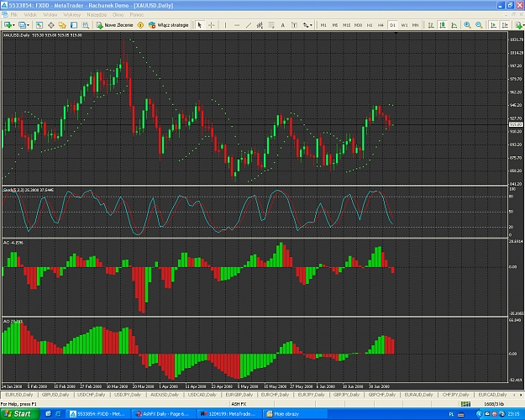Select the Horizontal Line drawing tool
Viewport: 525px width, 420px height.
click(x=237, y=25)
